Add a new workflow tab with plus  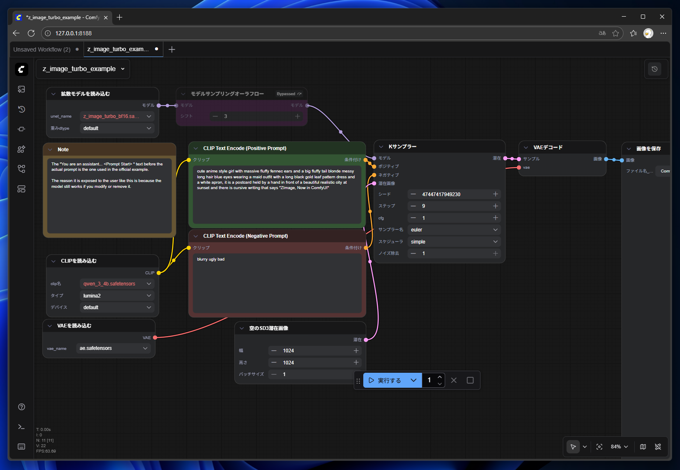click(172, 49)
